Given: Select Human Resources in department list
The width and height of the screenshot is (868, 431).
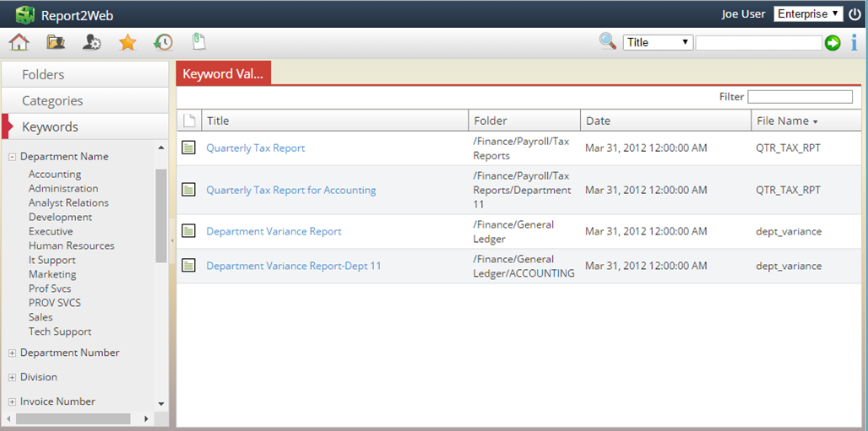Looking at the screenshot, I should coord(71,245).
